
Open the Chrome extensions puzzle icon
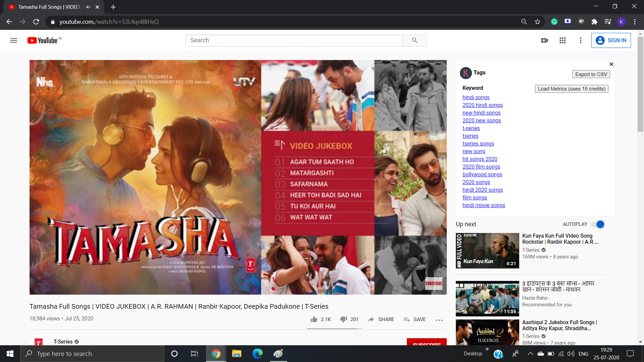594,21
